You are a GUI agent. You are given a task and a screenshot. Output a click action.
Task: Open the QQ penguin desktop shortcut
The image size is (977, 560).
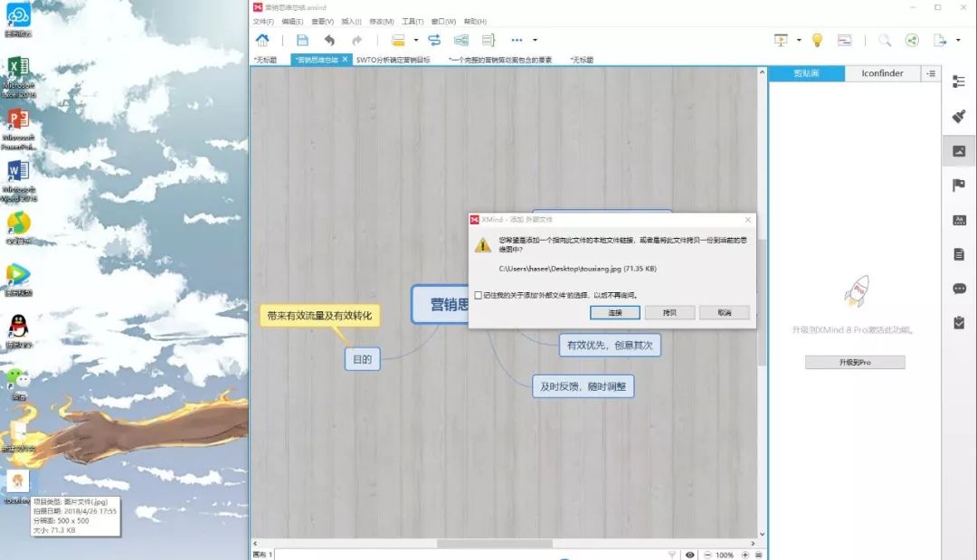(x=19, y=331)
